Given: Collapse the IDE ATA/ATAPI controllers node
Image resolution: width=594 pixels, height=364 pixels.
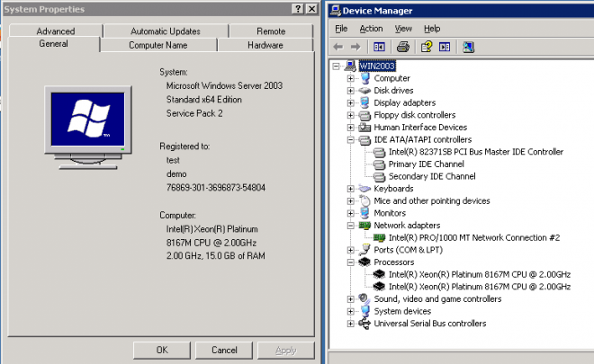Looking at the screenshot, I should pyautogui.click(x=351, y=140).
